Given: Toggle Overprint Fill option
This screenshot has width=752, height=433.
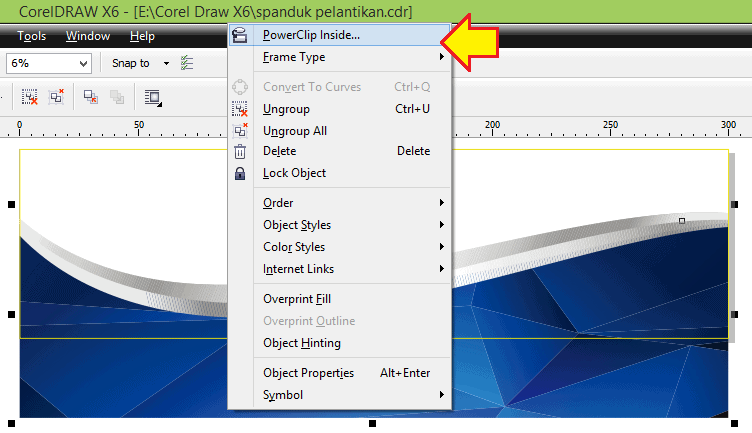Looking at the screenshot, I should pos(340,299).
